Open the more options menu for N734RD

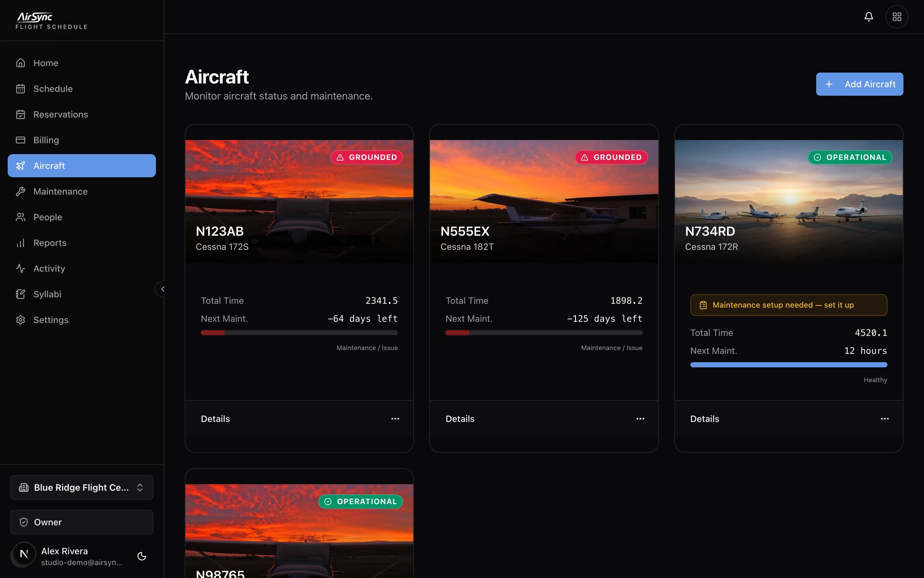pos(885,419)
